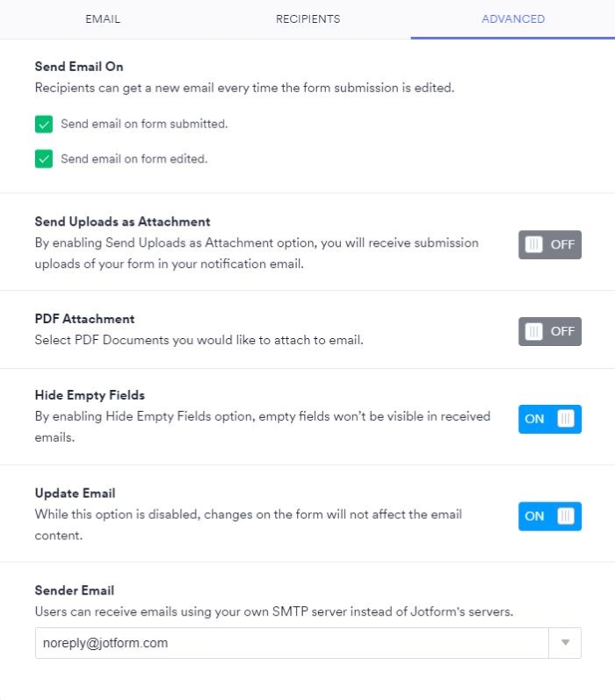Click the "Send Uploads as Attachment" heading
615x700 pixels.
(x=122, y=221)
